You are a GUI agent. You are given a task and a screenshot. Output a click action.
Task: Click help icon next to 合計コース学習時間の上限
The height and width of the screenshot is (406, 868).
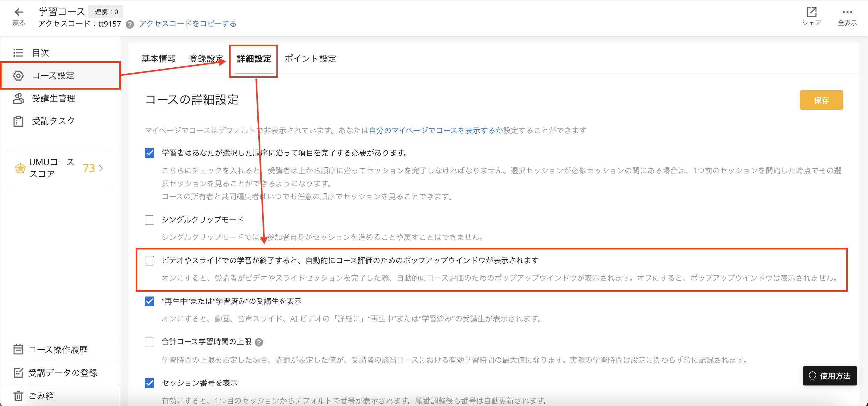pos(259,342)
